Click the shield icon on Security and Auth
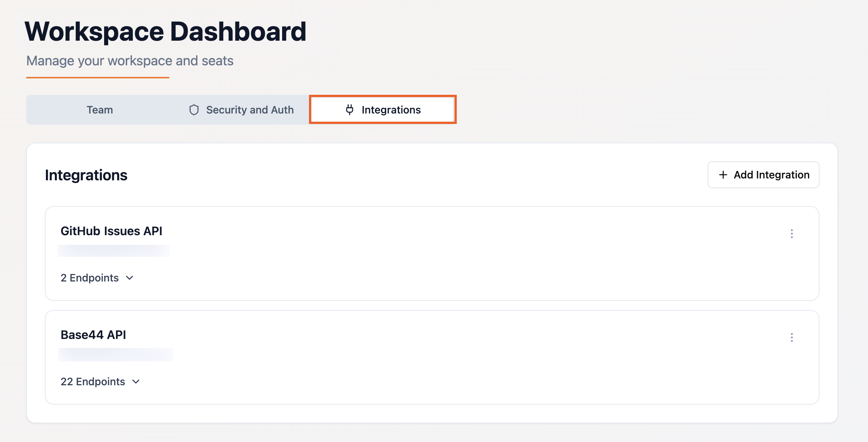Viewport: 868px width, 442px height. click(194, 109)
